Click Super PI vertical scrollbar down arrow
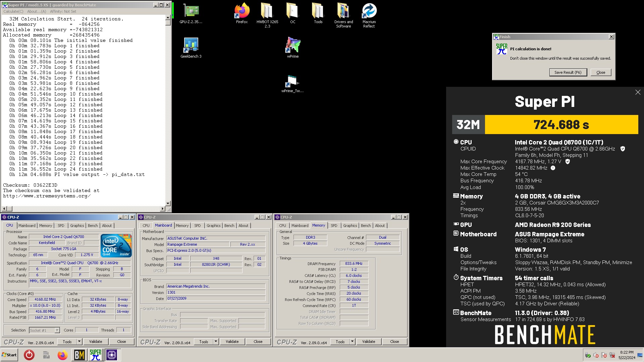Viewport: 644px width, 362px height. coord(168,203)
